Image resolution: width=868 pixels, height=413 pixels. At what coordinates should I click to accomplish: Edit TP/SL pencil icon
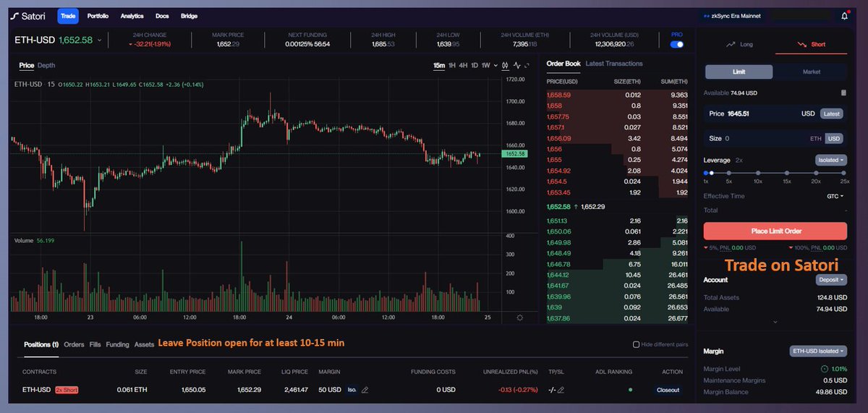click(x=561, y=390)
